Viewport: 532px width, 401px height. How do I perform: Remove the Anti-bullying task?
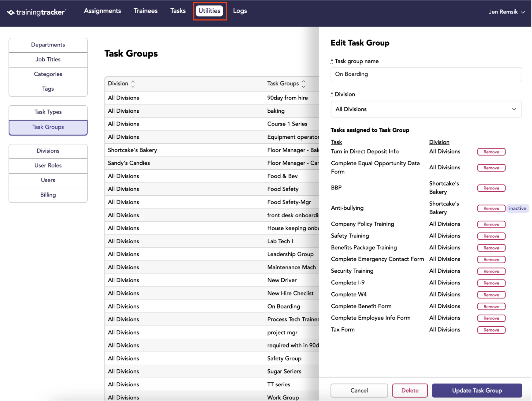[x=491, y=208]
